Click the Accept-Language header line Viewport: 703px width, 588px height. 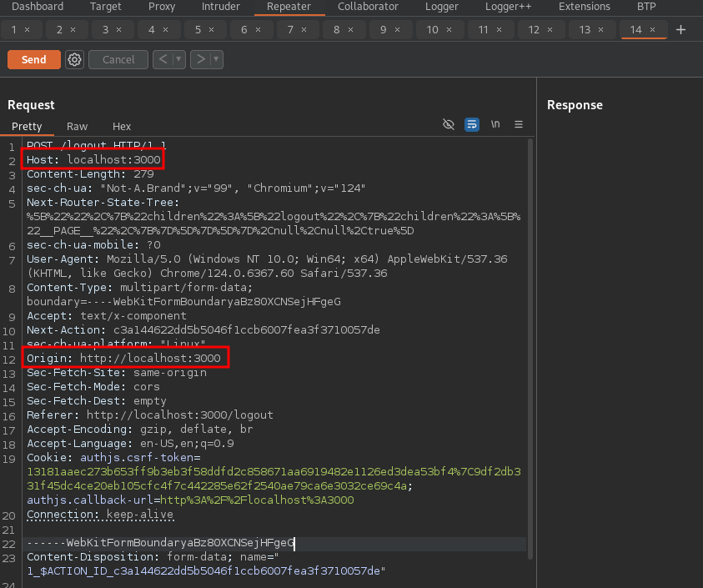coord(130,444)
